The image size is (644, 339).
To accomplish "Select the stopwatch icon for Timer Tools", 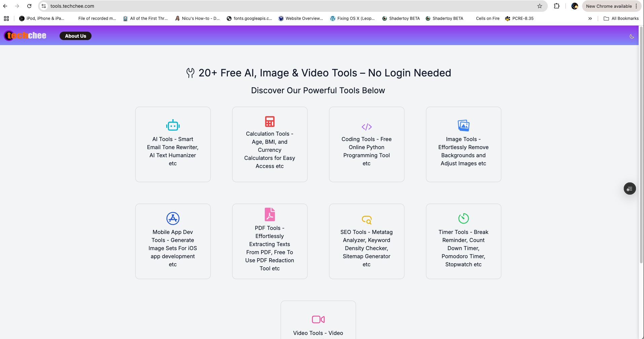I will [463, 218].
